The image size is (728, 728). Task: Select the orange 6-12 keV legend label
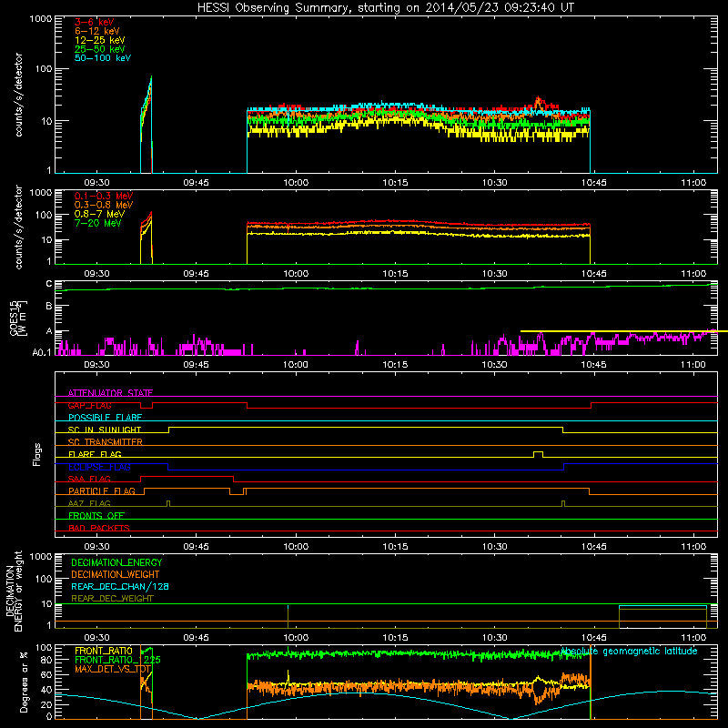[96, 31]
